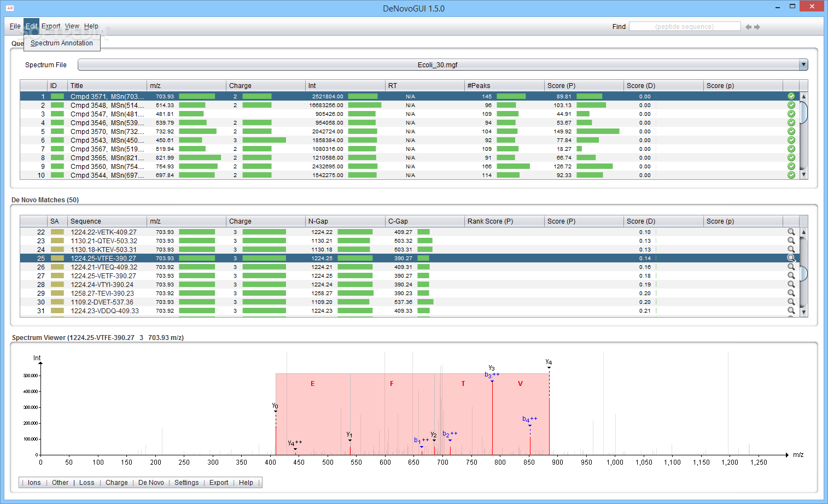Click the validated check icon for Cmpd 3571 row
The height and width of the screenshot is (504, 828).
[791, 96]
